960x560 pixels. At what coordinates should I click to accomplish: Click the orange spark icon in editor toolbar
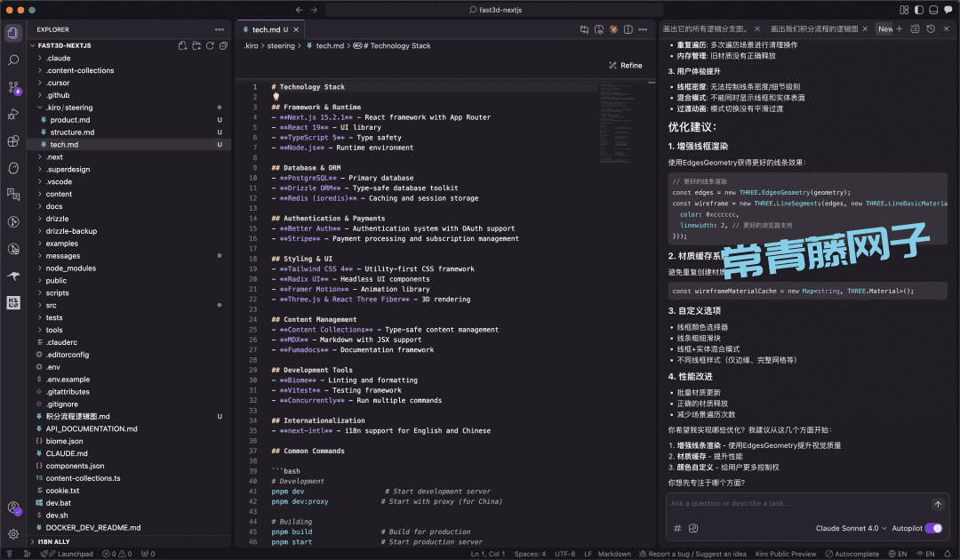coord(613,29)
